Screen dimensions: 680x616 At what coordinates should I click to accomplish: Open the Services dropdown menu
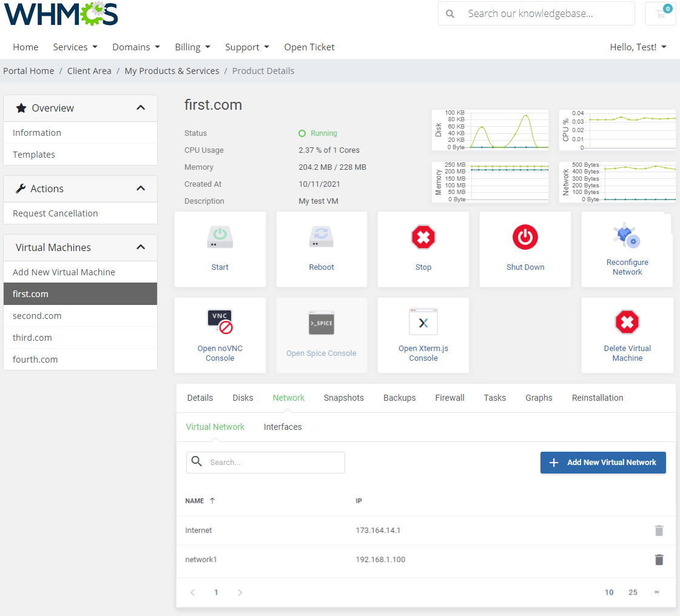(x=75, y=47)
